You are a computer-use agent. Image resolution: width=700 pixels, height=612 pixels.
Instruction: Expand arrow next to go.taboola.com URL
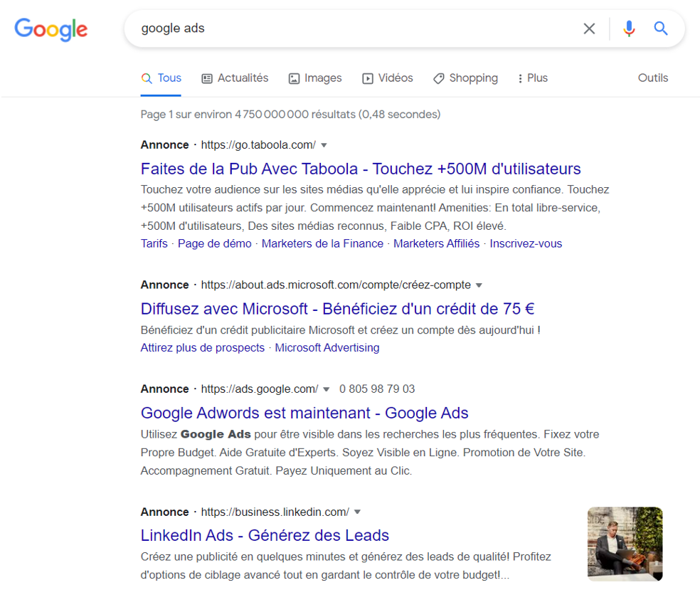pos(324,145)
